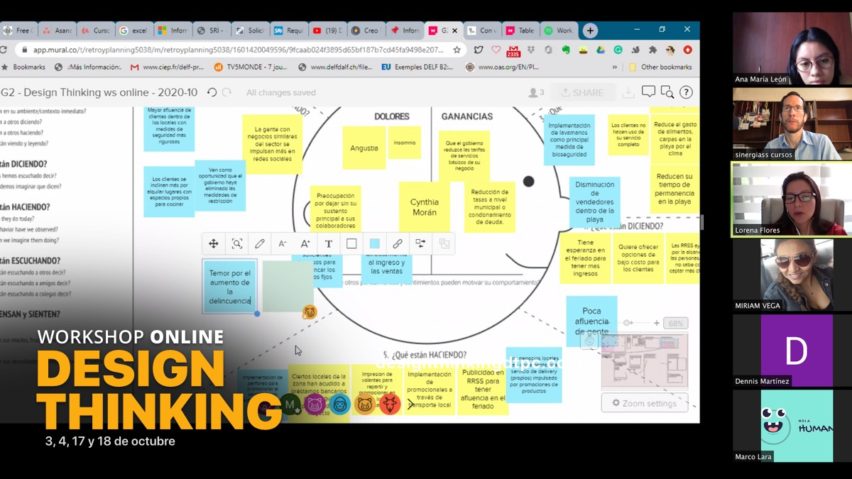
Task: Click the SHARE button in Mural
Action: tap(582, 93)
